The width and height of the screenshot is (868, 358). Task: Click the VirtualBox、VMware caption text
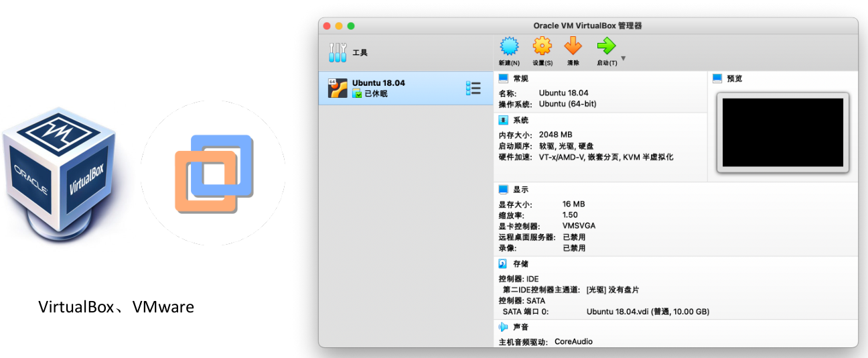(x=116, y=307)
